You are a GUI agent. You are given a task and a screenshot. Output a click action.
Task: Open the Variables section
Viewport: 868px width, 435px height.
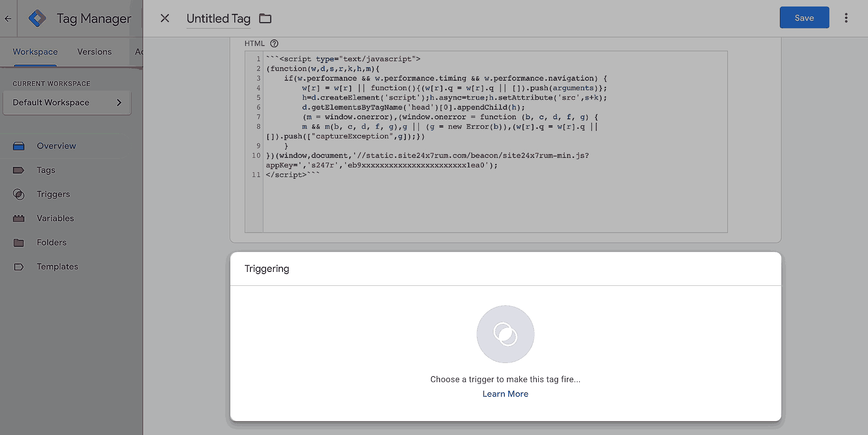point(55,218)
